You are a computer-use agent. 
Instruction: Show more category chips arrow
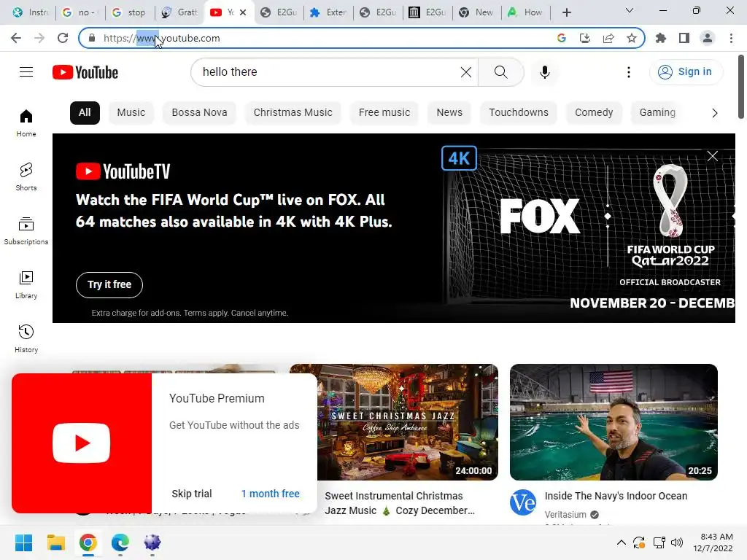(x=715, y=113)
